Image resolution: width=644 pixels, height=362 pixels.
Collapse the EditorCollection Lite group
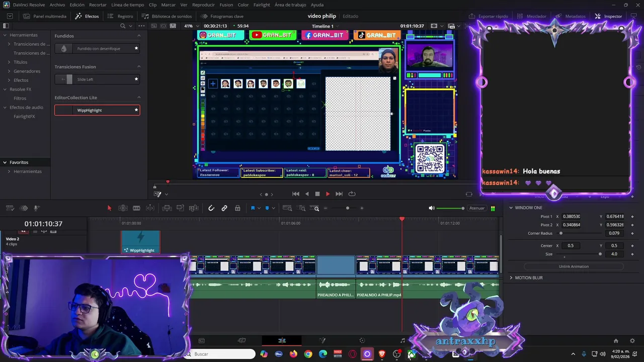(x=139, y=98)
